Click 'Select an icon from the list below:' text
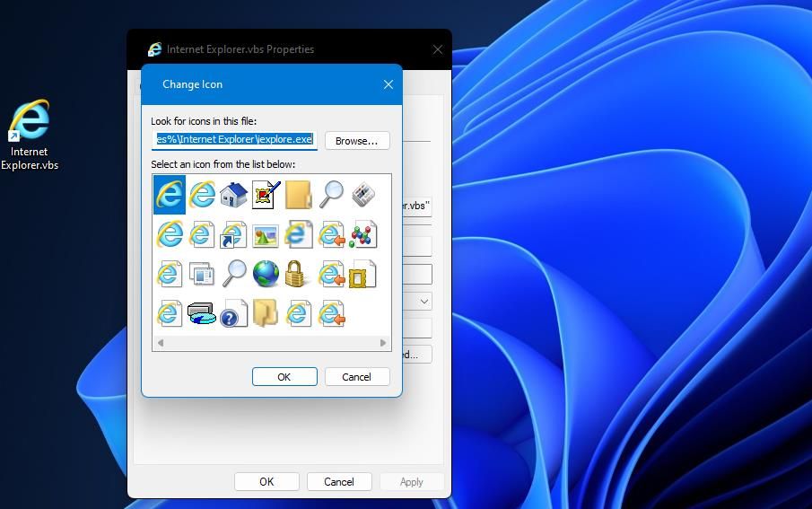812x509 pixels. tap(223, 164)
